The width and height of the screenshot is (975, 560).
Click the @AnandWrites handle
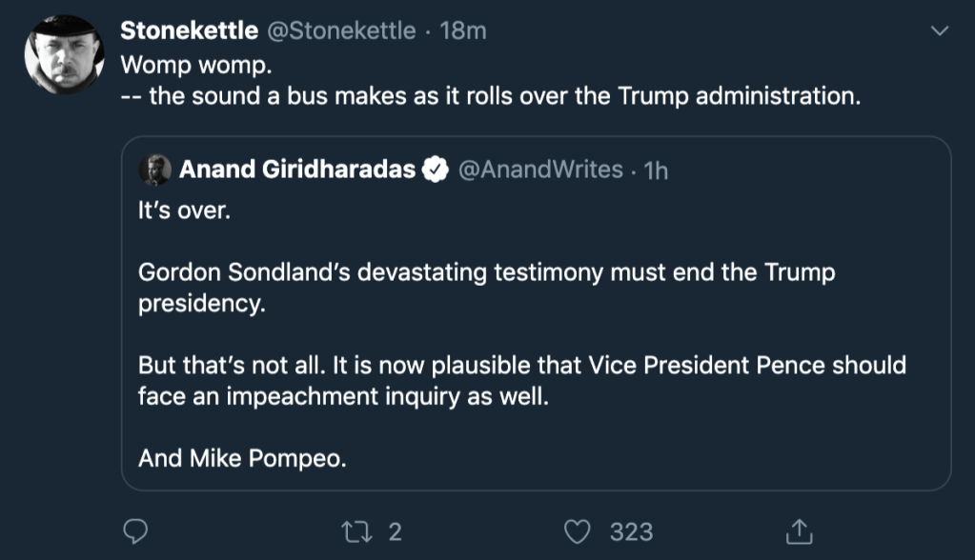tap(540, 170)
